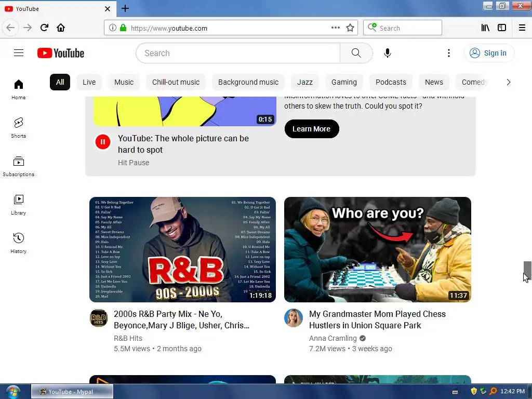The height and width of the screenshot is (399, 532).
Task: Click the YouTube - Mypal taskbar button
Action: coord(72,392)
